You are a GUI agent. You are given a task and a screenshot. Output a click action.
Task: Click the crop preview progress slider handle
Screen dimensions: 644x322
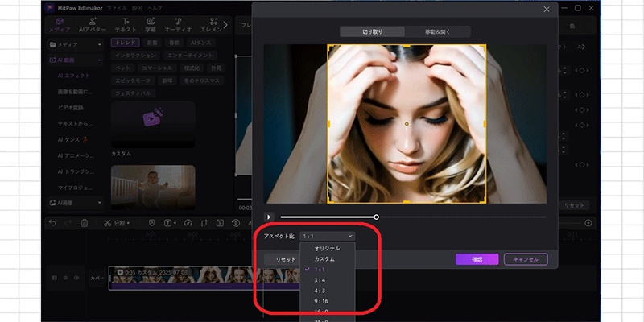tap(376, 217)
